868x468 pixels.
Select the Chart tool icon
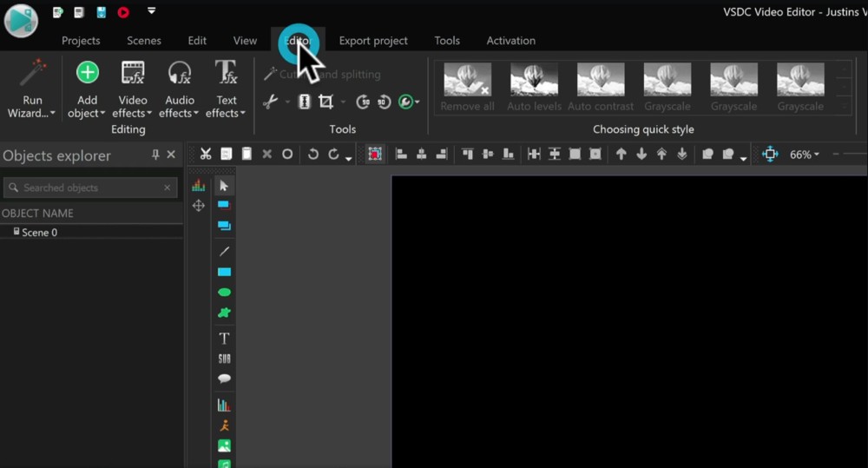pos(224,405)
